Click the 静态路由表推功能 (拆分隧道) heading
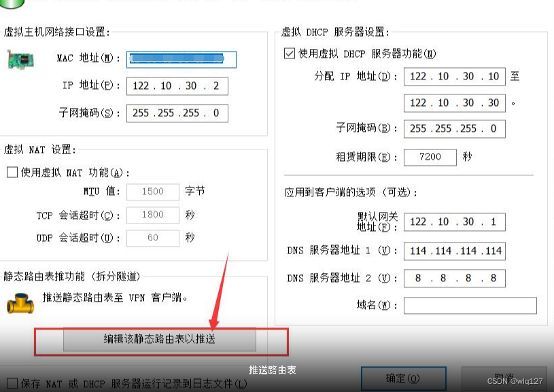Image resolution: width=554 pixels, height=392 pixels. pos(72,276)
